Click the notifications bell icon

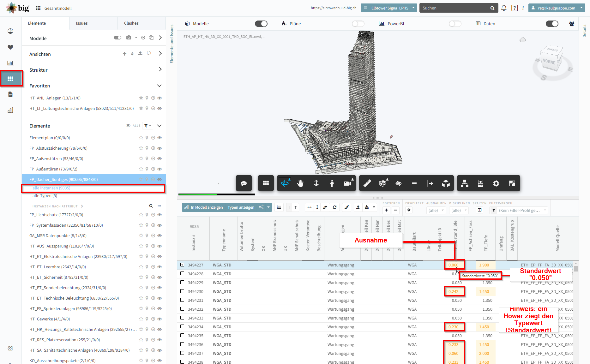[x=504, y=8]
